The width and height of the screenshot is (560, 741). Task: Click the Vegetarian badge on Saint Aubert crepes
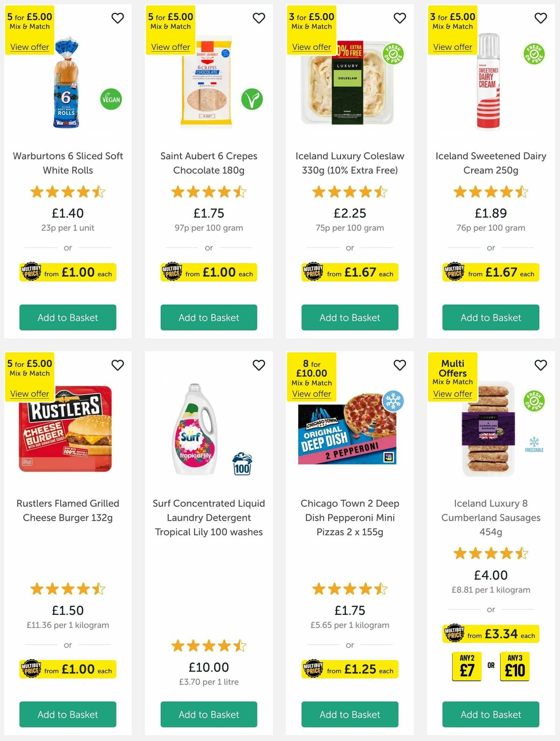click(252, 99)
